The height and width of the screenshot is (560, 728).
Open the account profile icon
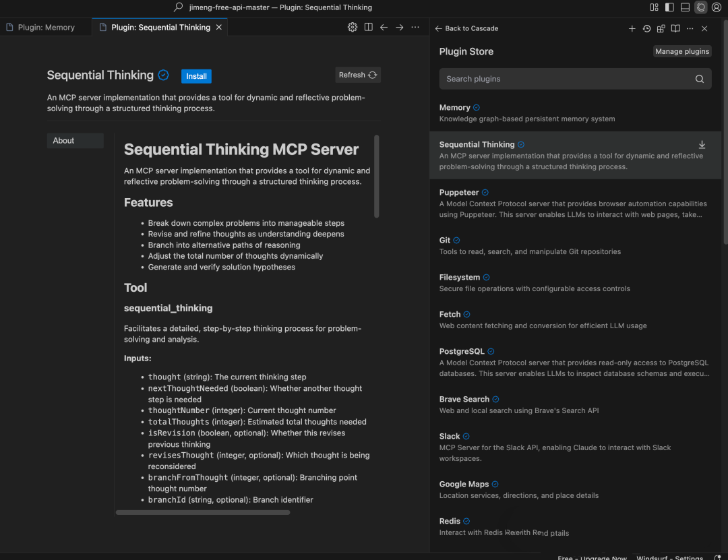(x=717, y=7)
